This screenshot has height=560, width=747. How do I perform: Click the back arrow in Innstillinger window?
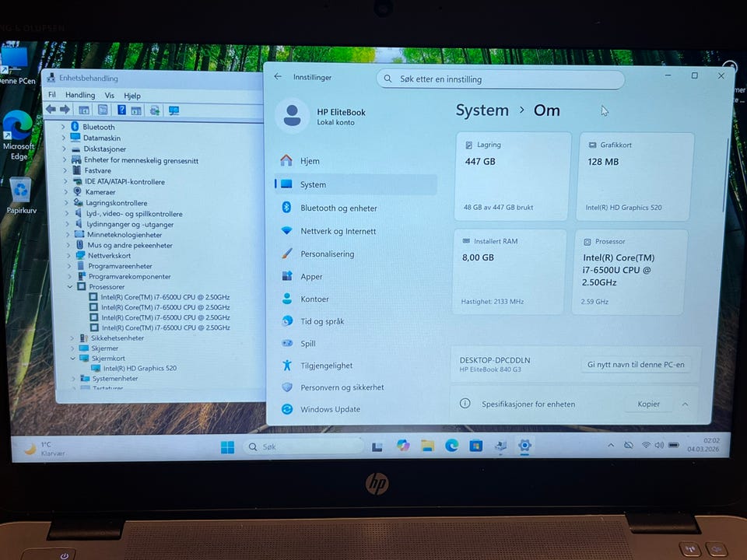point(279,77)
